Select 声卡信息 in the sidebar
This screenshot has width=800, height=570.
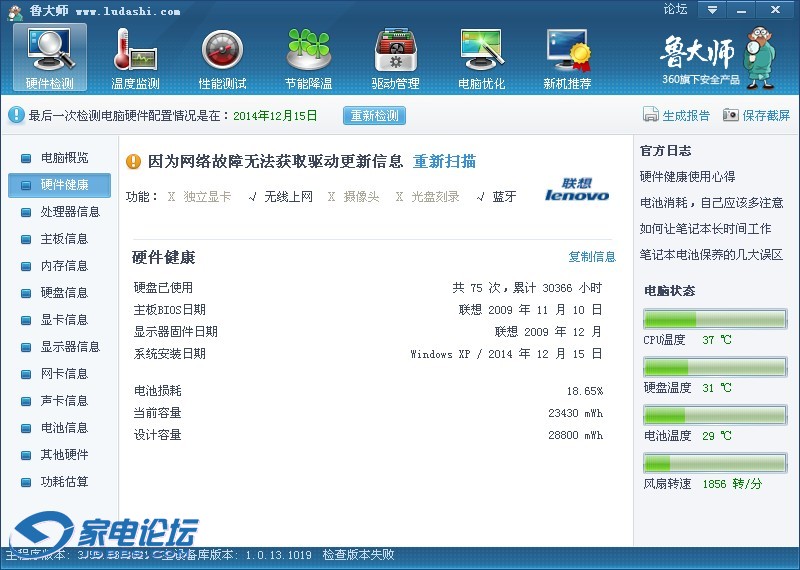(x=60, y=401)
